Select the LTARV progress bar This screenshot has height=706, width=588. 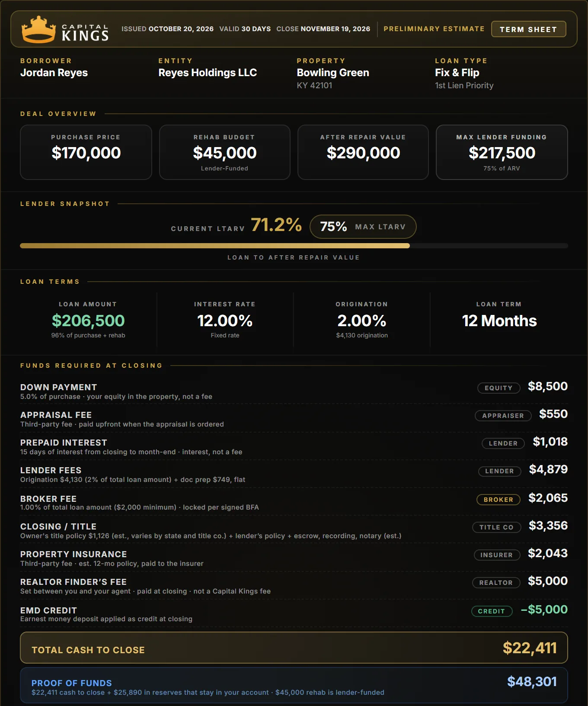[294, 246]
